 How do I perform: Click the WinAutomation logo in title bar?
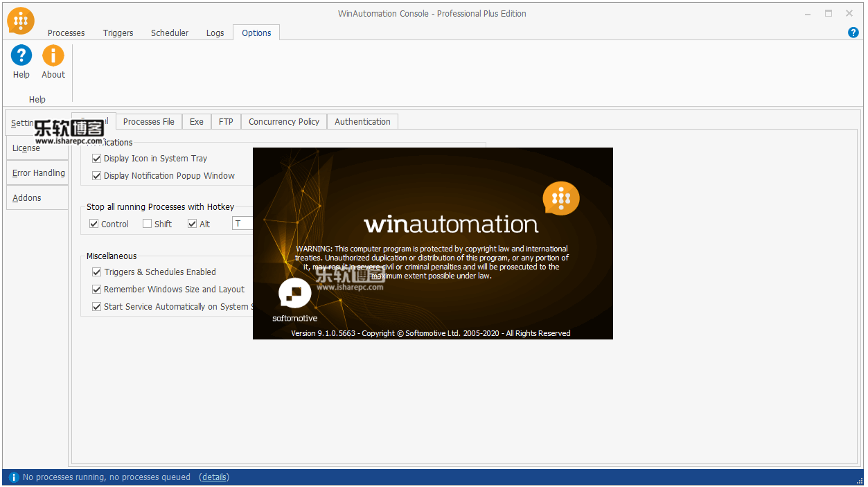tap(21, 21)
